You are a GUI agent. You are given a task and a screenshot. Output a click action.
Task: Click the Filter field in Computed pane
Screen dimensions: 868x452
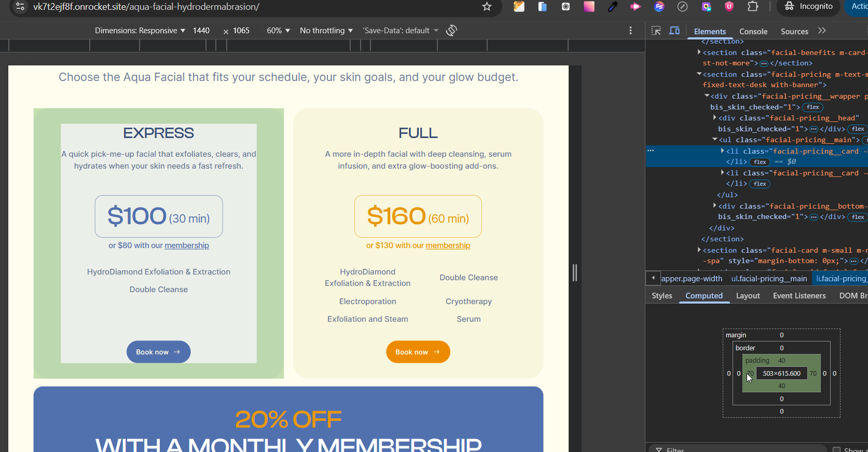coord(737,449)
